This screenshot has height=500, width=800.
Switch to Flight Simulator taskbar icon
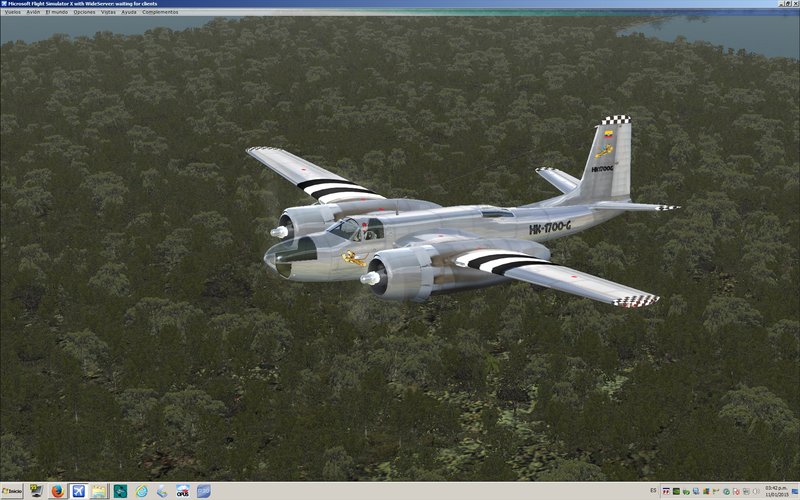(x=78, y=491)
